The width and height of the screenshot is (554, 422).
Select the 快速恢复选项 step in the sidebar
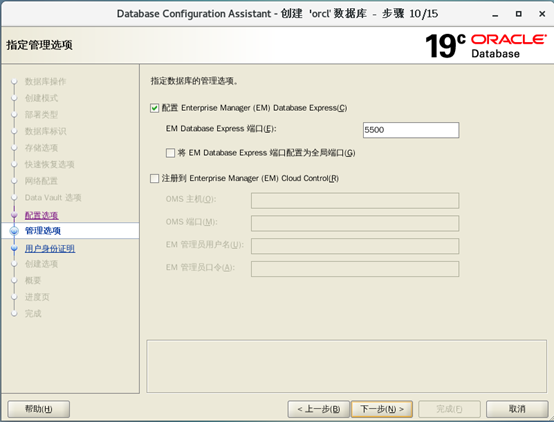point(49,165)
